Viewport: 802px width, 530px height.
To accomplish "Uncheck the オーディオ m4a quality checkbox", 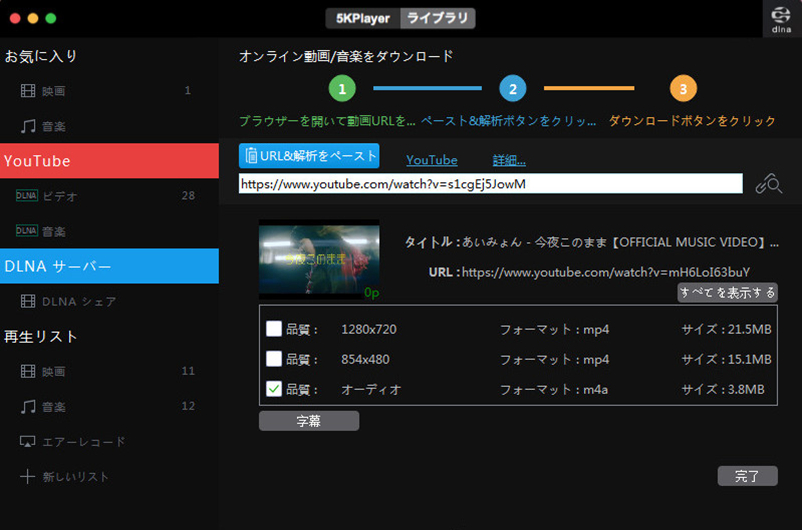I will coord(274,389).
